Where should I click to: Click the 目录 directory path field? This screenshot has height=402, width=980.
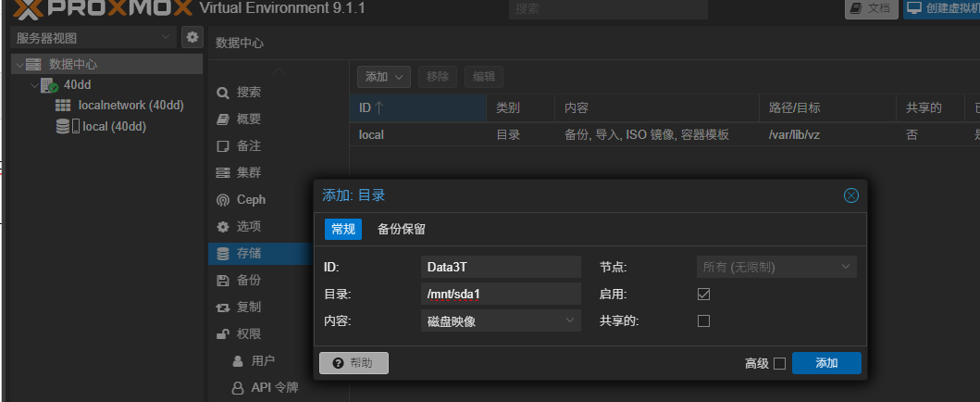(x=501, y=294)
